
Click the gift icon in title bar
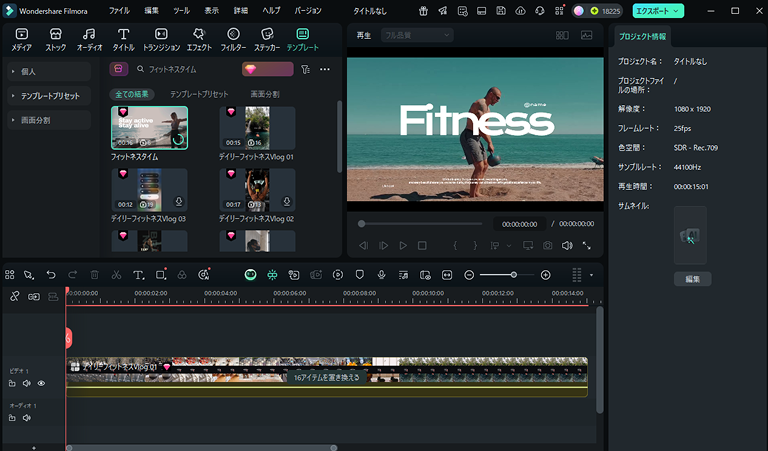[x=423, y=11]
